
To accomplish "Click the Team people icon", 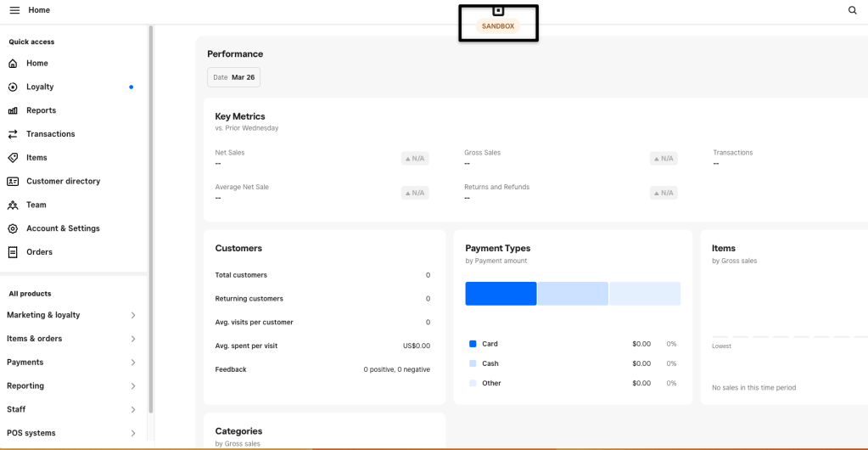I will (13, 205).
